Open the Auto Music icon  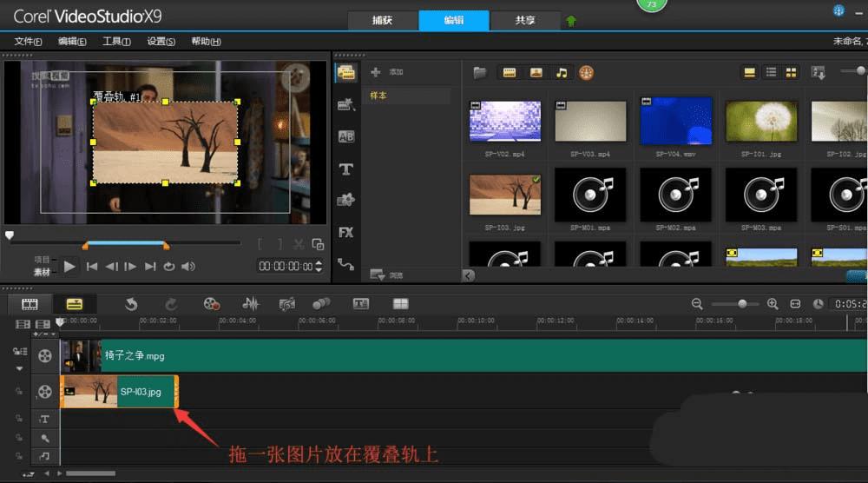pos(286,303)
